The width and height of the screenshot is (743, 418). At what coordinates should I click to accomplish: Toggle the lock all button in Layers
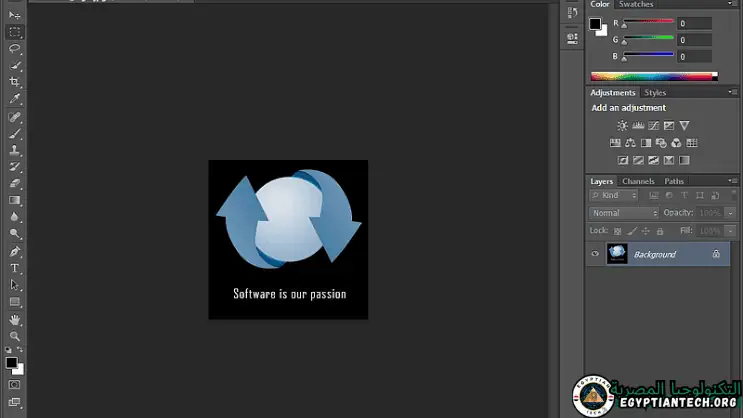659,230
